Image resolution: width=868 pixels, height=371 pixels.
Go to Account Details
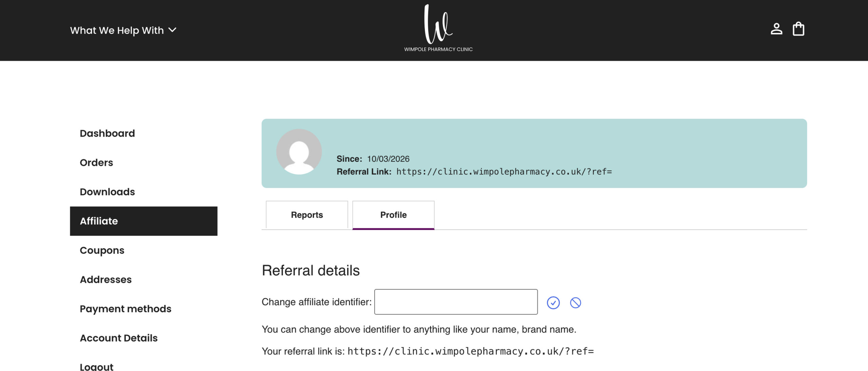pyautogui.click(x=119, y=338)
